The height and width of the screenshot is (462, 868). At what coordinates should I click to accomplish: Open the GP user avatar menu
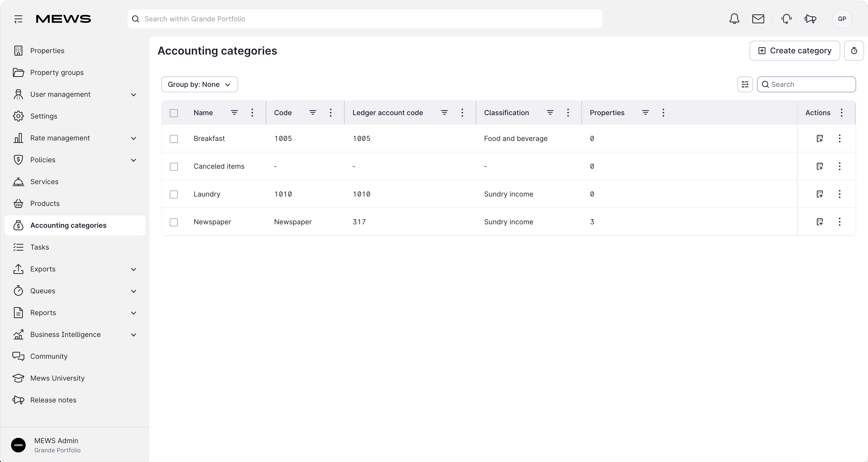pos(842,19)
